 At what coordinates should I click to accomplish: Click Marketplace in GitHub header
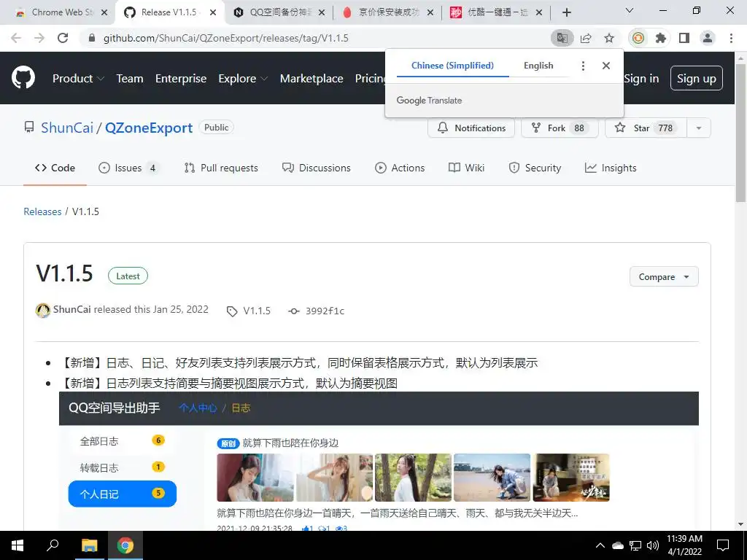(x=311, y=78)
